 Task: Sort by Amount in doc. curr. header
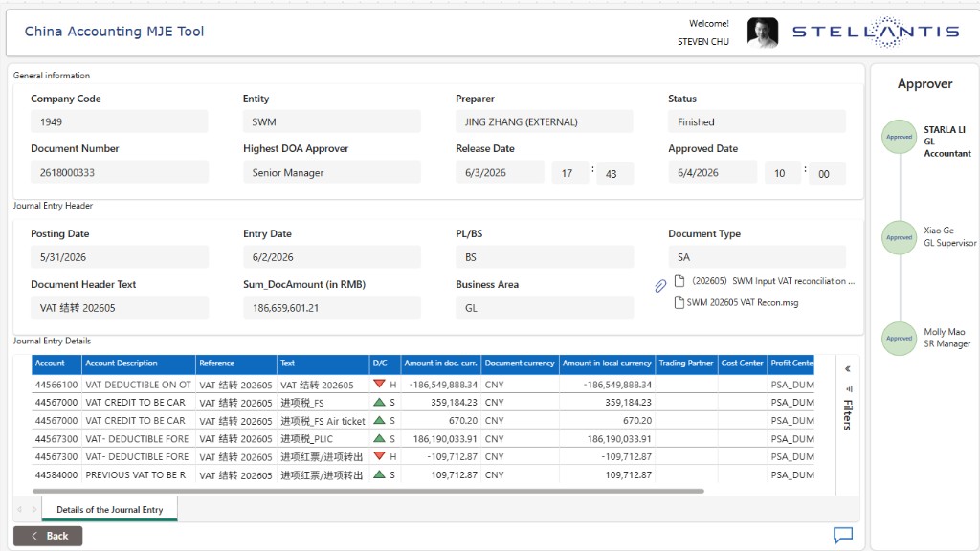(440, 363)
